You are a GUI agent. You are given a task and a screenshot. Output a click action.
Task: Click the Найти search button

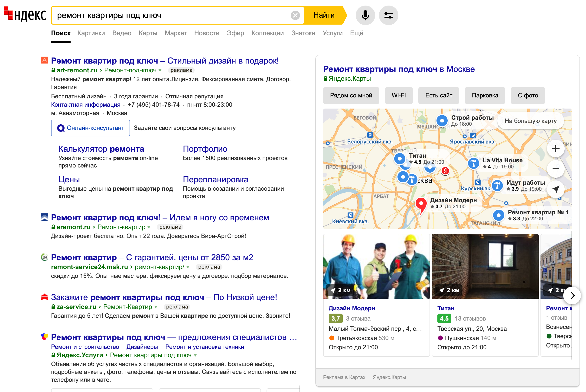coord(324,15)
